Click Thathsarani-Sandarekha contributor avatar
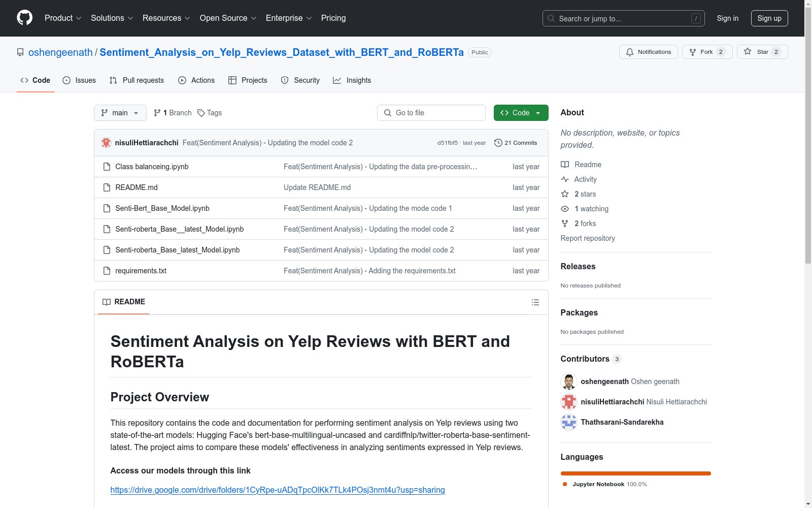Screen dimensions: 812x508 pos(569,422)
